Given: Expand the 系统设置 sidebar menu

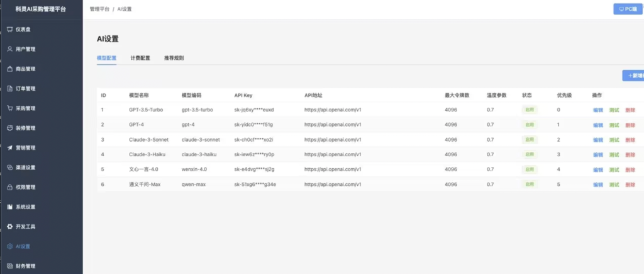Looking at the screenshot, I should coord(25,207).
